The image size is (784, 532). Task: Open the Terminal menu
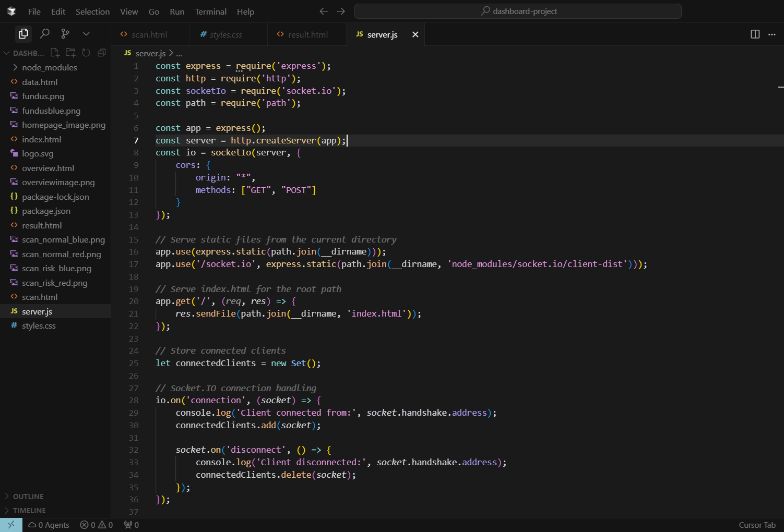210,11
